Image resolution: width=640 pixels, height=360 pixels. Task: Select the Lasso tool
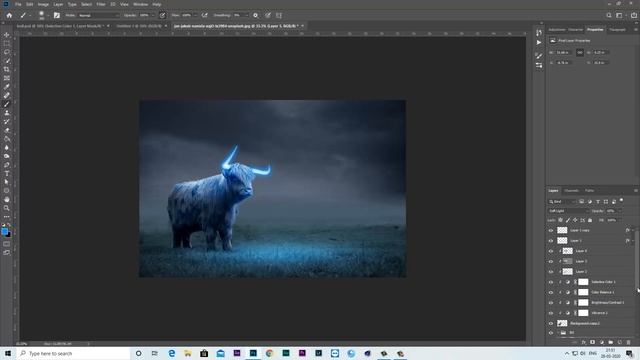(7, 52)
